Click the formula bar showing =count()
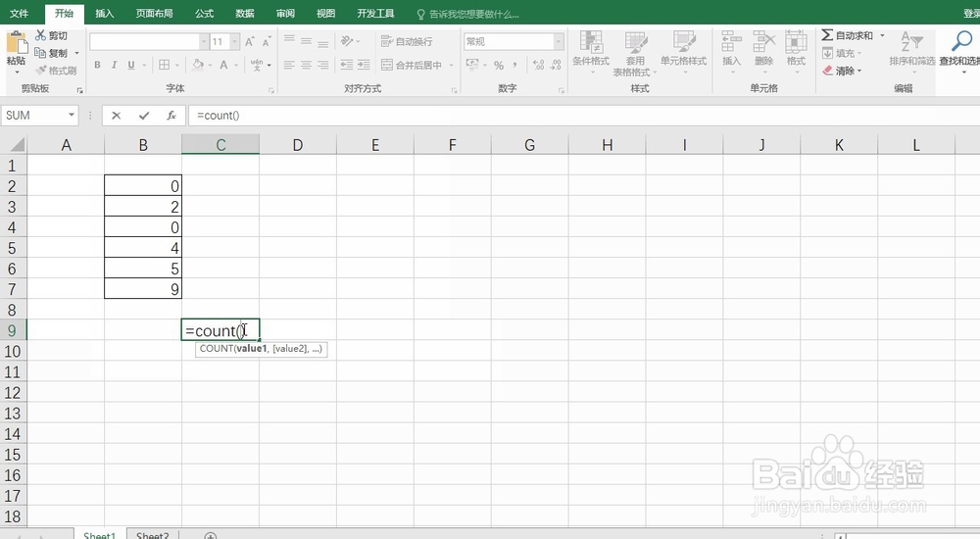The height and width of the screenshot is (539, 980). 584,115
